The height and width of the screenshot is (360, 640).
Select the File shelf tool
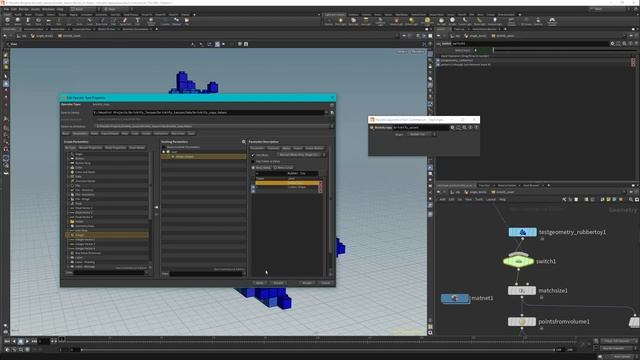click(187, 21)
